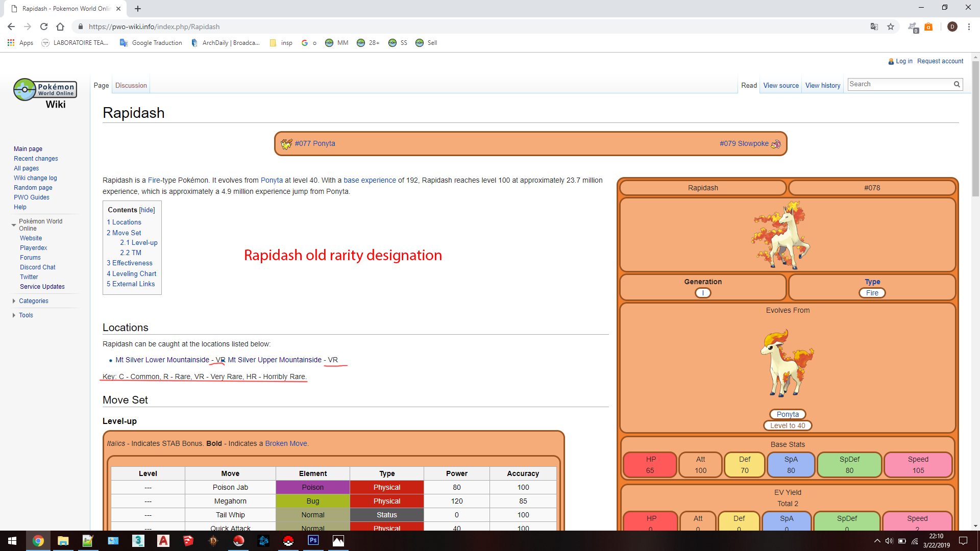Open Windows Start menu
980x551 pixels.
click(x=12, y=541)
